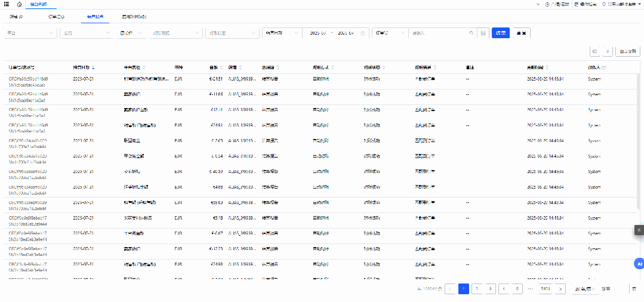Sort by the 对账状态 column arrows

pos(383,67)
